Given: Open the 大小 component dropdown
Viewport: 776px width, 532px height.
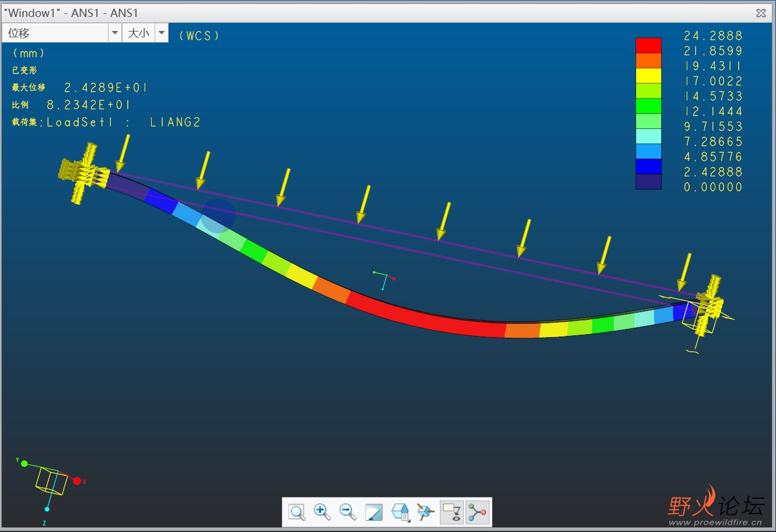Looking at the screenshot, I should tap(162, 33).
